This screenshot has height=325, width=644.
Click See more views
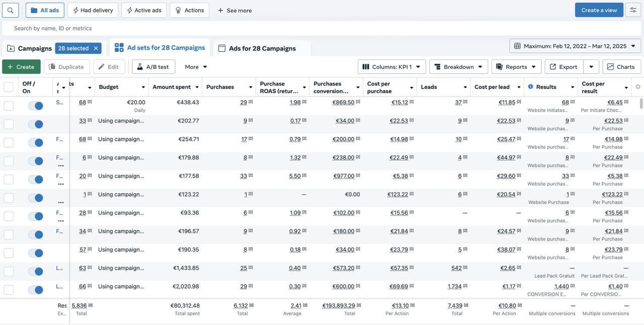click(x=235, y=11)
